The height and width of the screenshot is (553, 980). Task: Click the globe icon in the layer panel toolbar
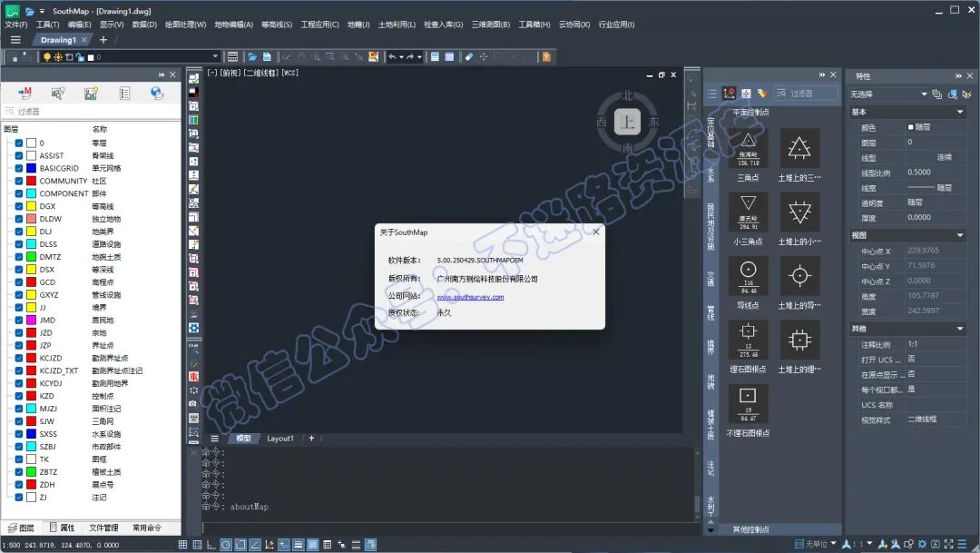tap(157, 94)
